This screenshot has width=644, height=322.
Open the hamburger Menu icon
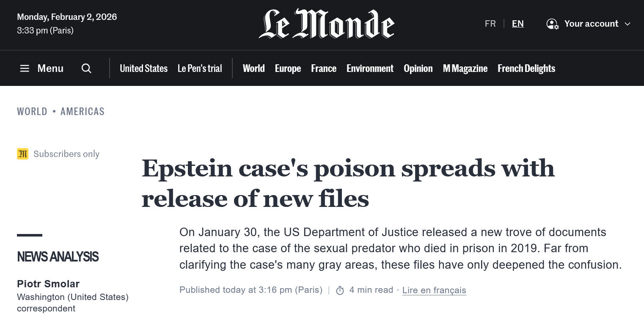[25, 69]
